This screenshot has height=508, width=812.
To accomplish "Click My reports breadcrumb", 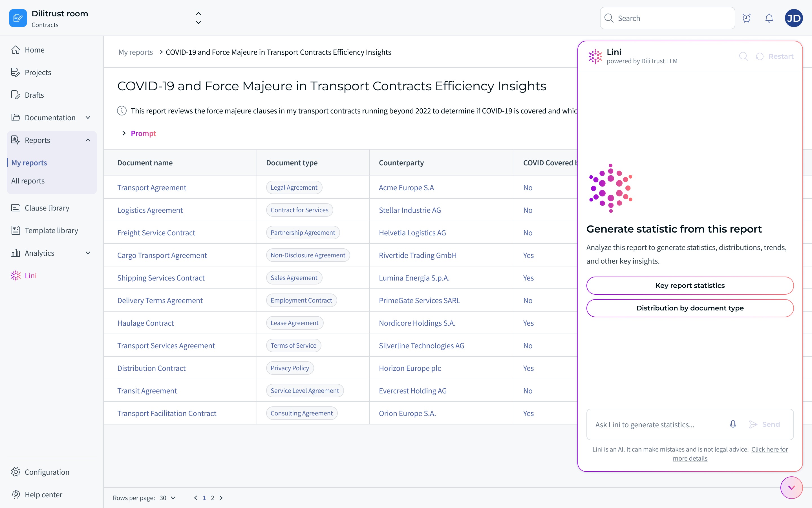I will click(x=136, y=52).
